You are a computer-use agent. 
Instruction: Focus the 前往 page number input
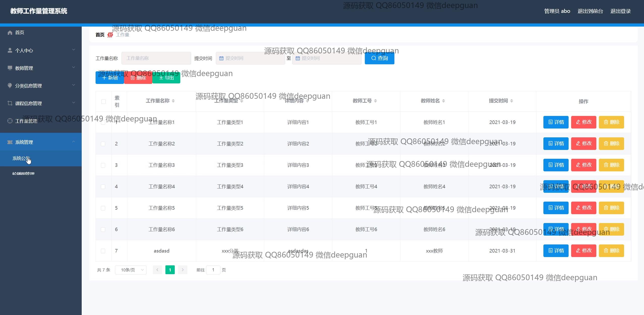point(213,270)
